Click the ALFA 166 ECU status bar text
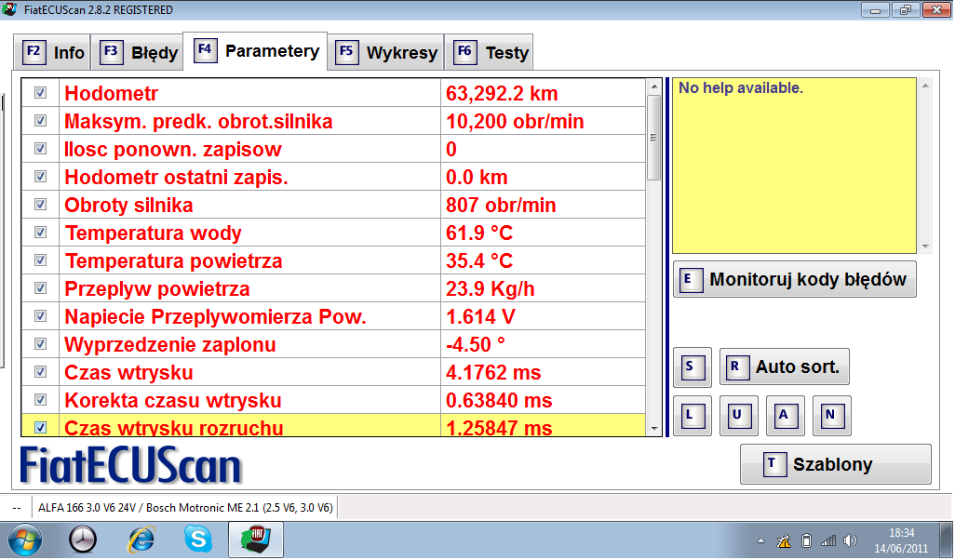Viewport: 955px width, 560px height. [x=185, y=508]
